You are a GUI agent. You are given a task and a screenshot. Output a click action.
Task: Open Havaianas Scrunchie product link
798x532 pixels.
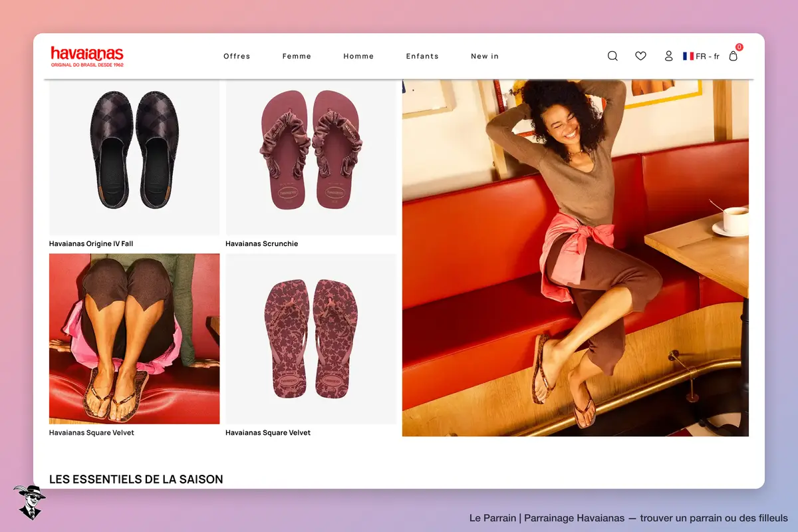tap(262, 244)
